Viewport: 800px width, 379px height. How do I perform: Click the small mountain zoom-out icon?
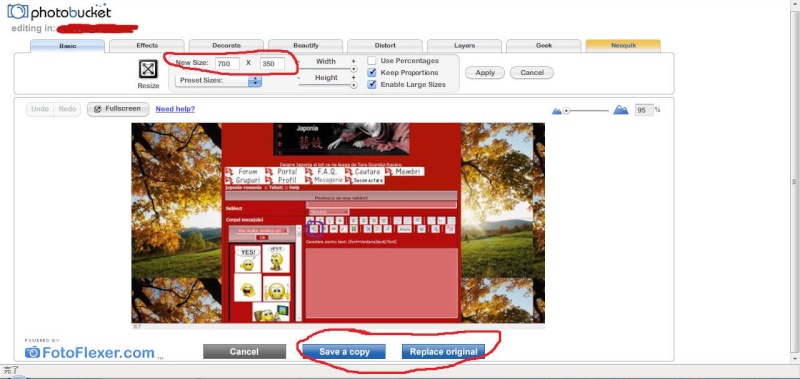pos(557,111)
